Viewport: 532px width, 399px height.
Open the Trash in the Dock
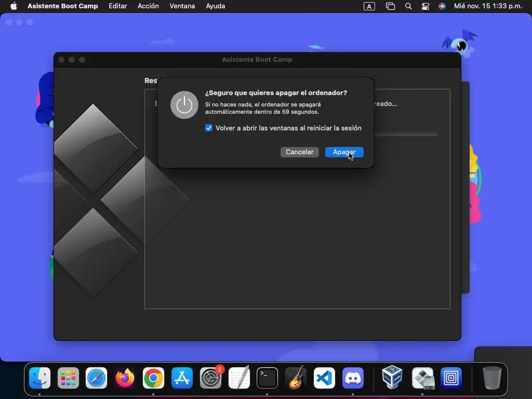[x=492, y=378]
